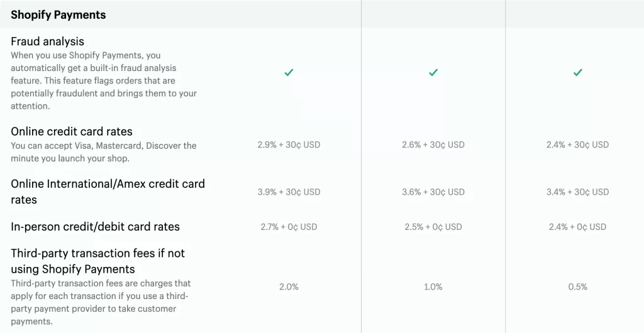
Task: Click the 2.7% + 0¢ USD rate
Action: [289, 227]
